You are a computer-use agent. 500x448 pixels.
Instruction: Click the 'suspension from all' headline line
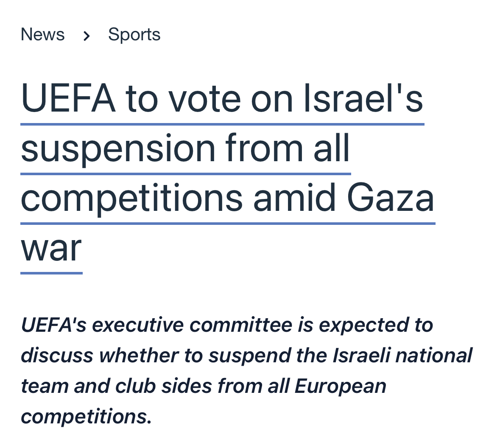pyautogui.click(x=186, y=148)
